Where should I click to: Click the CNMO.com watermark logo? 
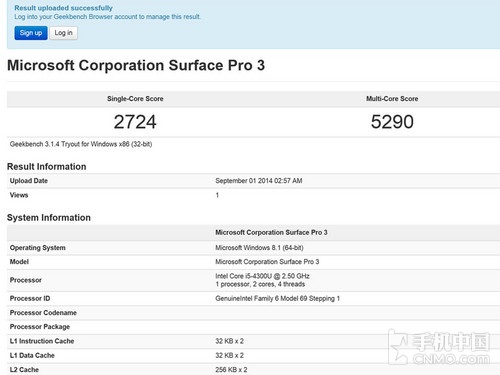click(440, 348)
